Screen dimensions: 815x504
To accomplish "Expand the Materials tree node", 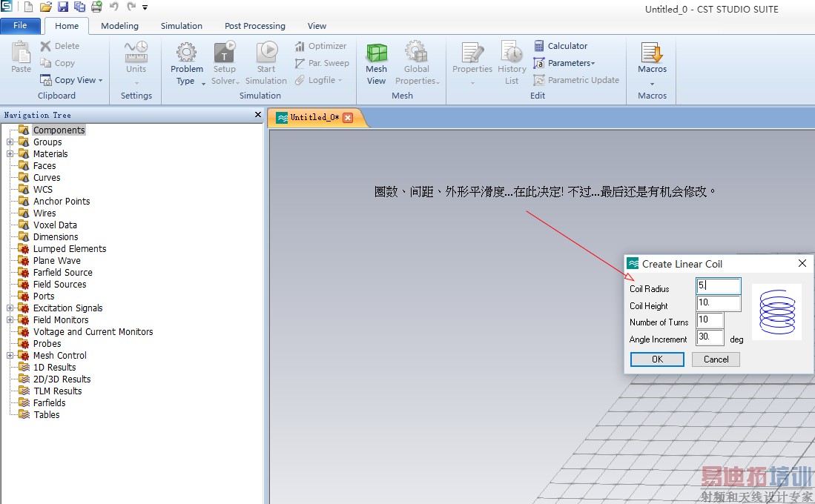I will click(x=10, y=154).
